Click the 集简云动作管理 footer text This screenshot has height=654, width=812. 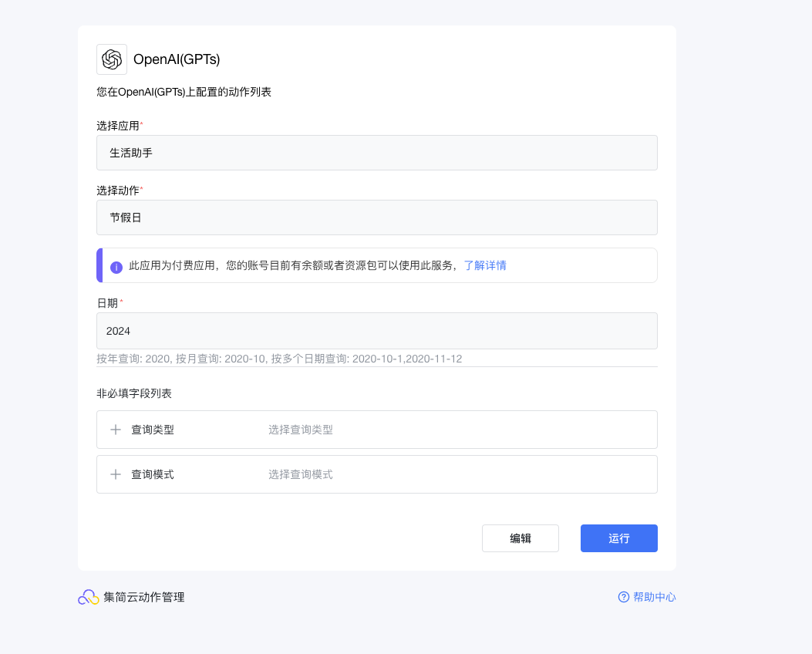[x=144, y=597]
